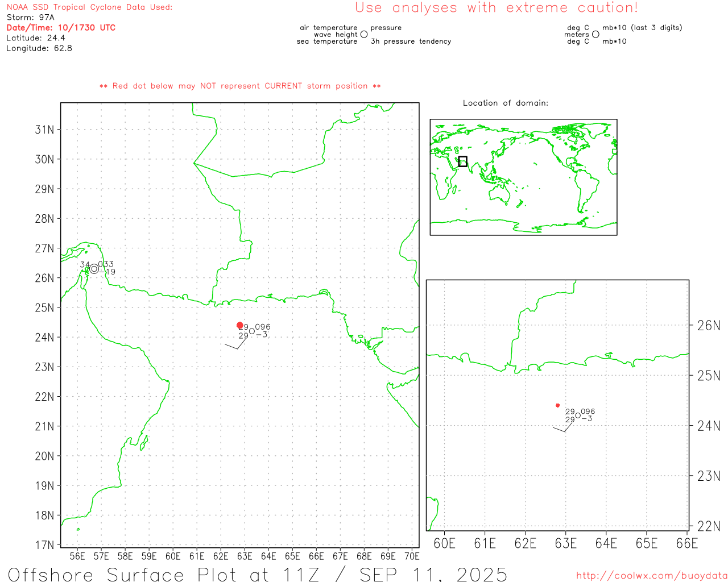Click the '66E' label on zoomed map axis

[687, 544]
